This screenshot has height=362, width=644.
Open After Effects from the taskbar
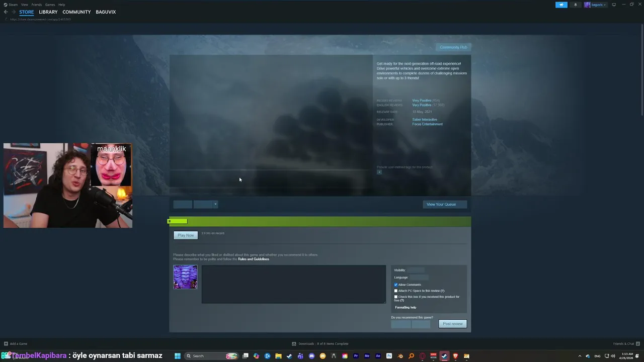point(378,356)
